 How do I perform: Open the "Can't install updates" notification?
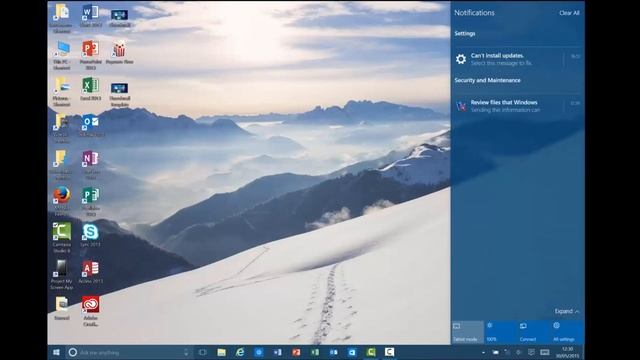pos(517,59)
